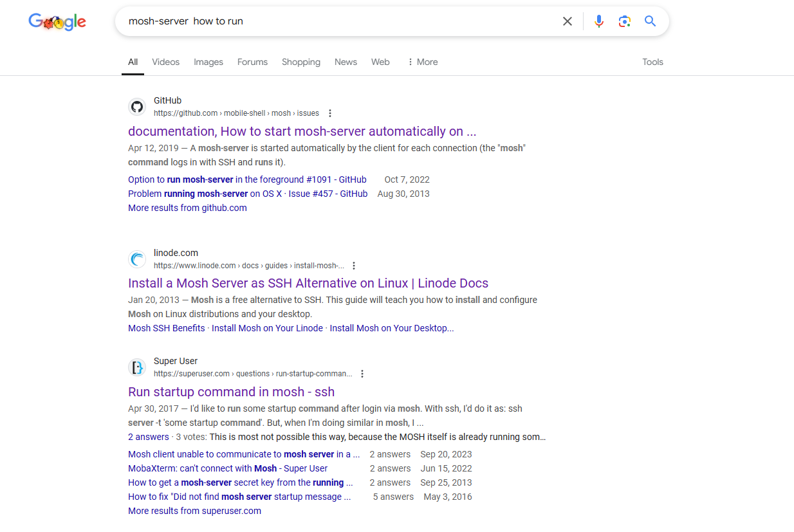
Task: Click the 'Aug 30, 2013' date text
Action: click(x=403, y=194)
